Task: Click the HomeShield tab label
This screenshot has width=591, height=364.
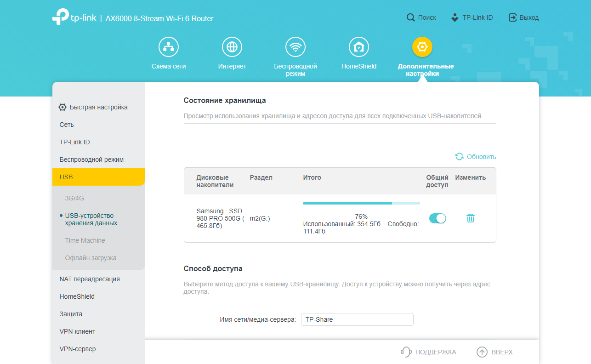Action: (359, 66)
